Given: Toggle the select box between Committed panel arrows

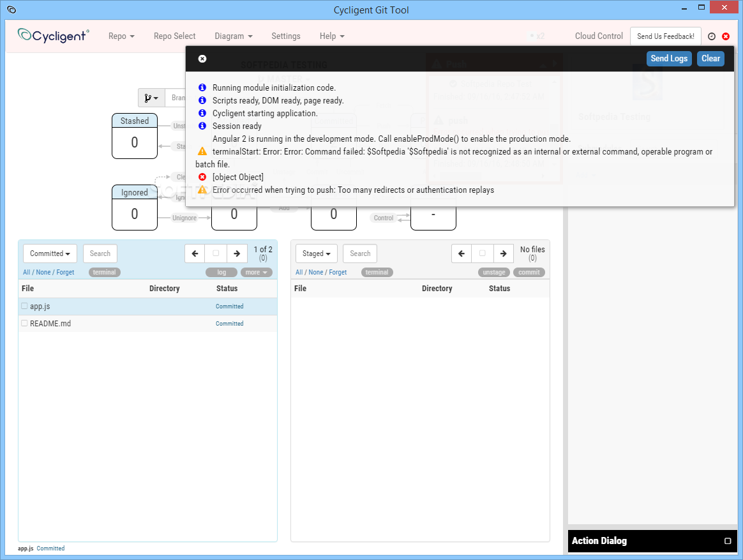Looking at the screenshot, I should point(216,254).
